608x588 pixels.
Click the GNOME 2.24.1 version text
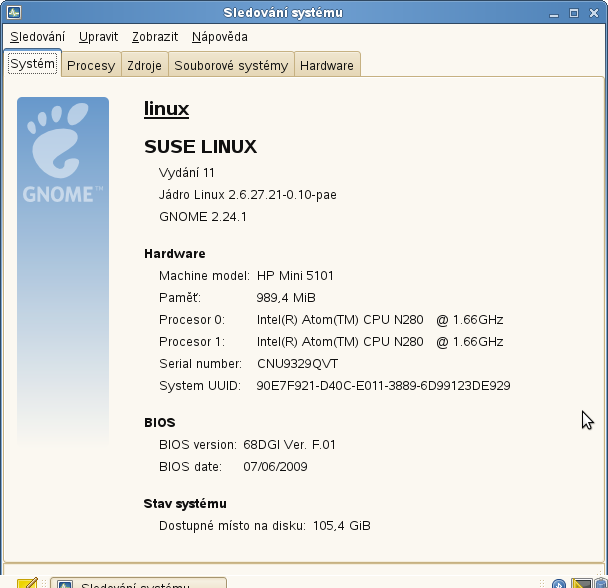tap(203, 216)
